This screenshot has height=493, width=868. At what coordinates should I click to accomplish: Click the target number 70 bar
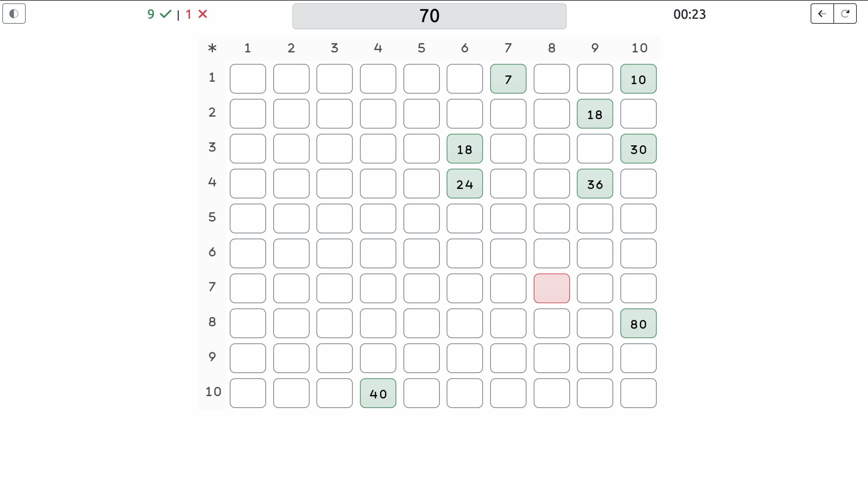429,16
